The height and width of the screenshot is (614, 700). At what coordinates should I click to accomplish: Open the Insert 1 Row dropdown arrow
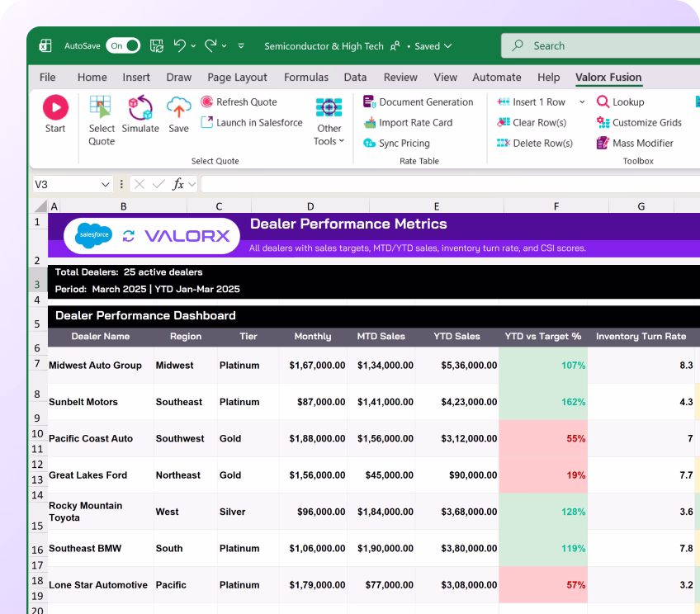coord(582,102)
